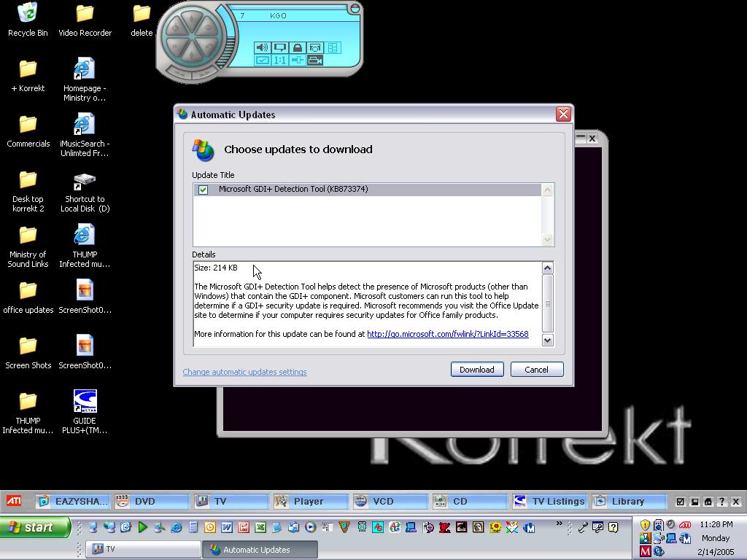Click the video camera record icon
The image size is (747, 560).
(x=315, y=61)
